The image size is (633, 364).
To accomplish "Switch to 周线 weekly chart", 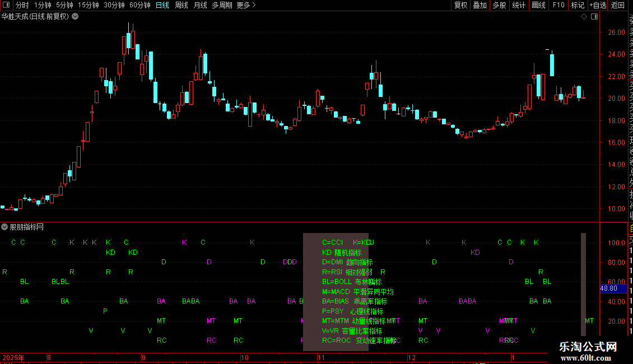I will [181, 5].
